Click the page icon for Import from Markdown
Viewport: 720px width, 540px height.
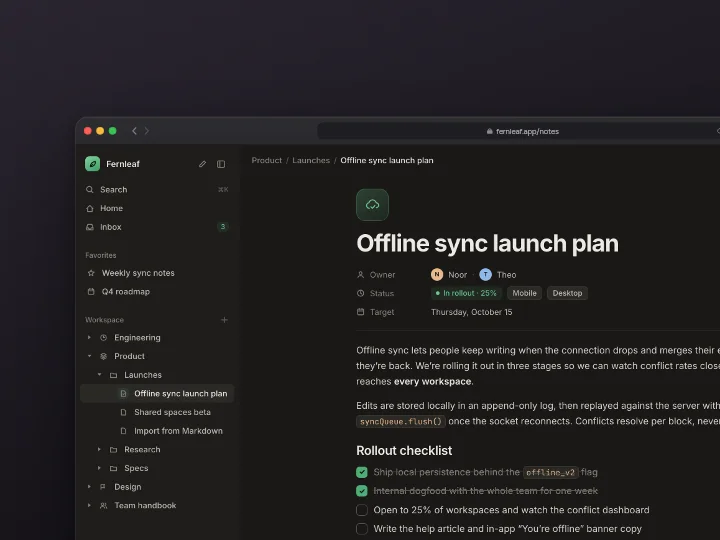123,431
